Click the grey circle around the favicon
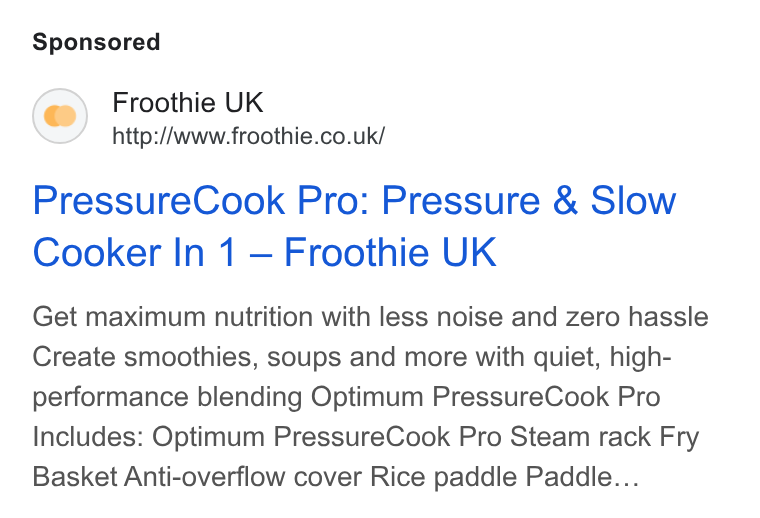The image size is (760, 518). (x=60, y=116)
